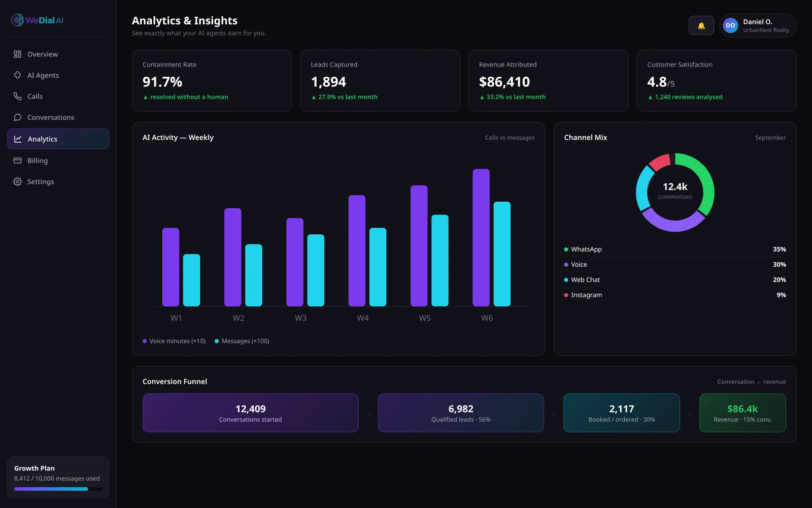Click the Growth Plan card title
This screenshot has height=508, width=812.
(35, 468)
